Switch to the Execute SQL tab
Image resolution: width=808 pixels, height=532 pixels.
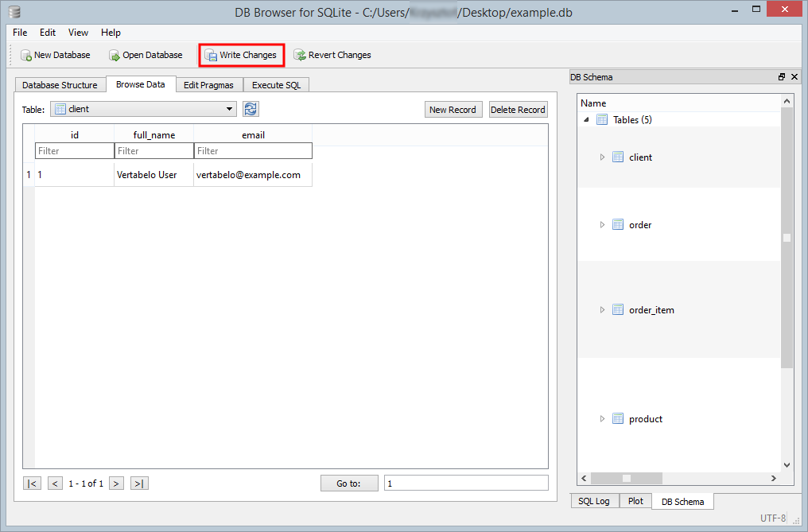[x=276, y=85]
